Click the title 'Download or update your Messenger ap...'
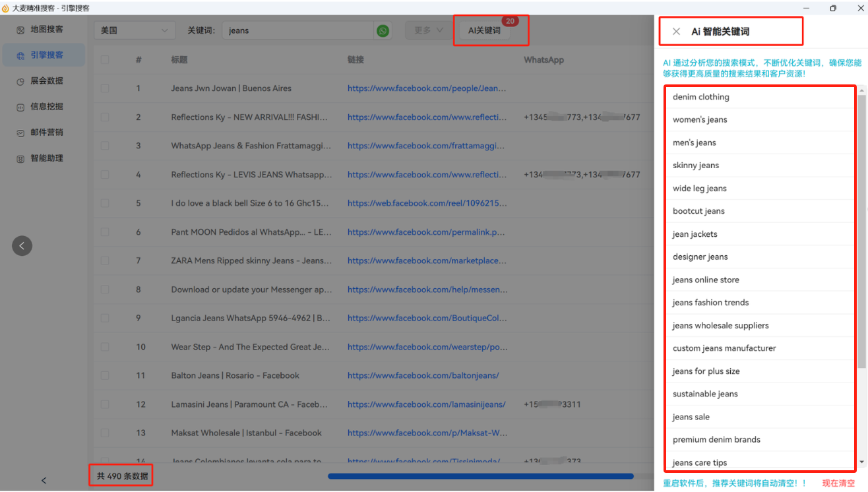Viewport: 868px width, 492px height. [250, 290]
